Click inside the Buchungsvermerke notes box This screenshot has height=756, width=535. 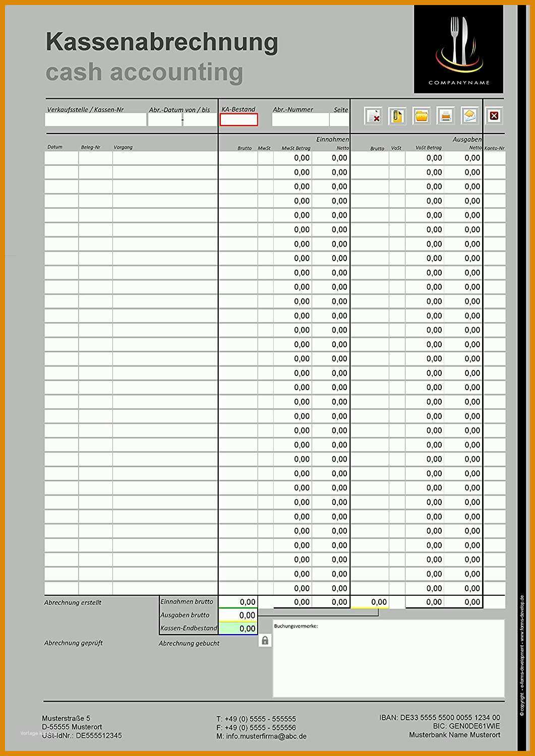click(389, 658)
